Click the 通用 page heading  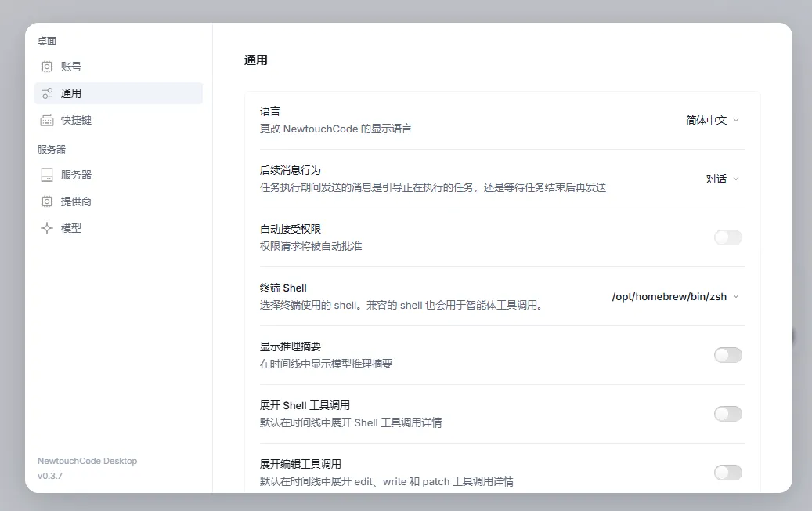pos(256,60)
